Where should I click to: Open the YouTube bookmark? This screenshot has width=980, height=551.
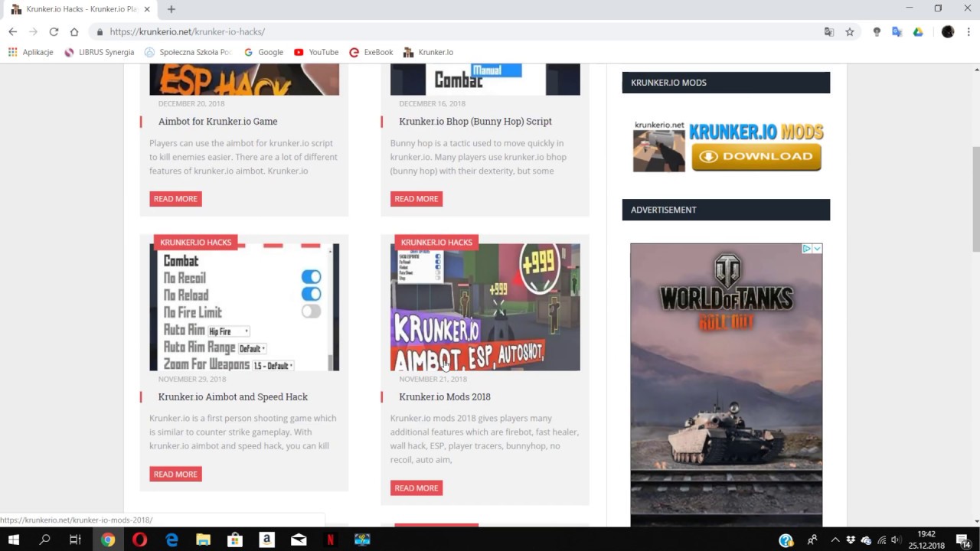(316, 52)
